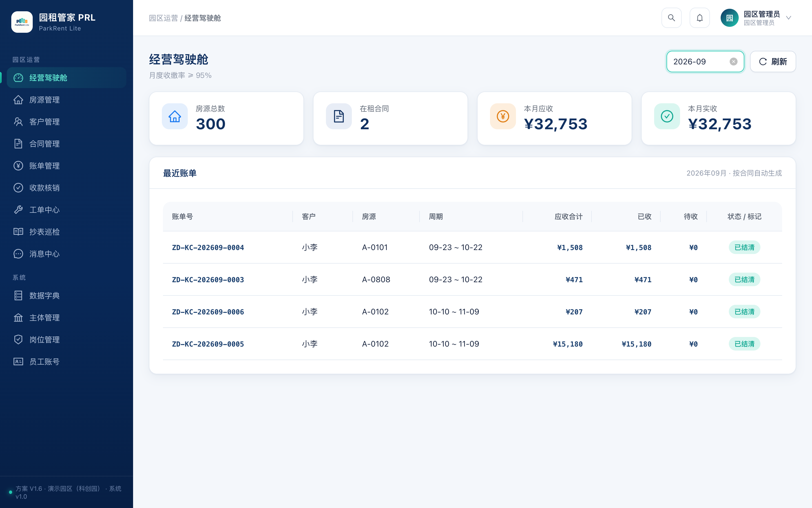Click the ¥15,180 应收合计 amount

click(568, 344)
